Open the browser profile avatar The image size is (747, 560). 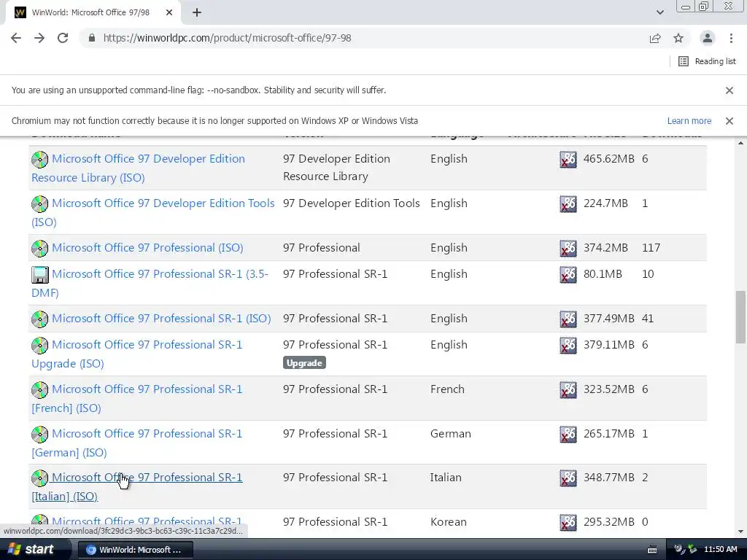[x=708, y=38]
